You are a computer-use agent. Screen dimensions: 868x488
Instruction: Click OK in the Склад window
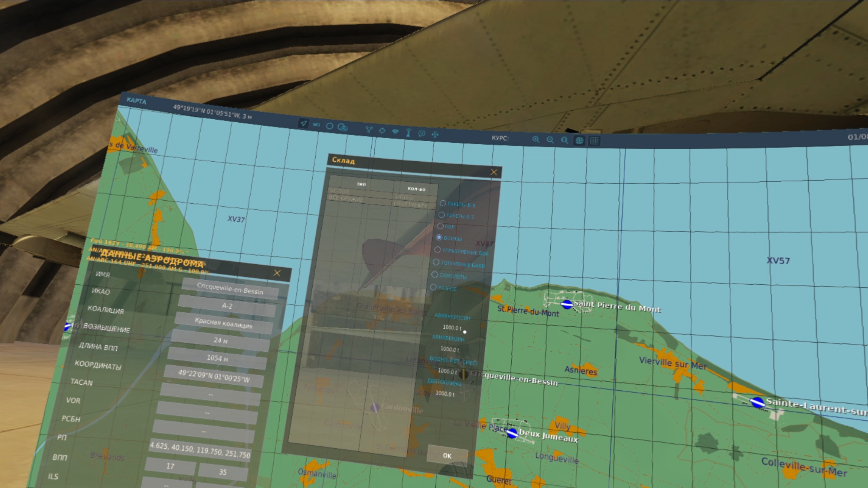[x=447, y=455]
